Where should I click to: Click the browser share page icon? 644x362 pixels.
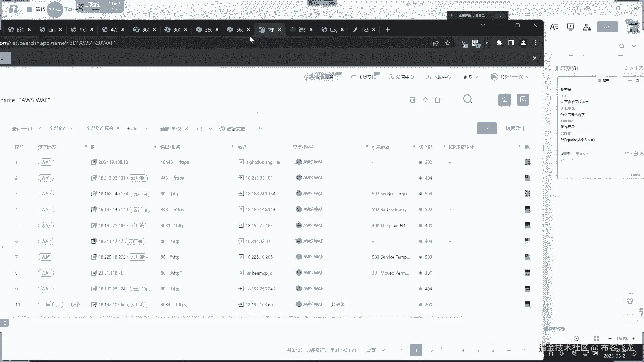point(436,43)
